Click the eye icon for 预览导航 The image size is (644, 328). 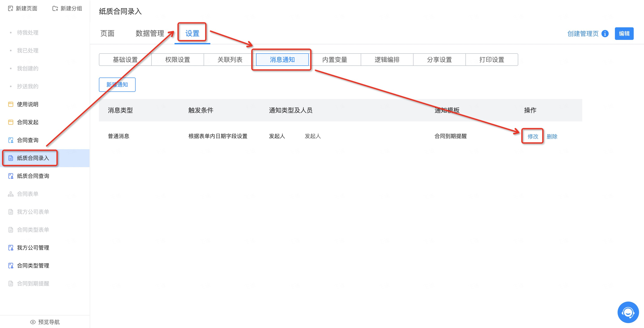point(33,322)
